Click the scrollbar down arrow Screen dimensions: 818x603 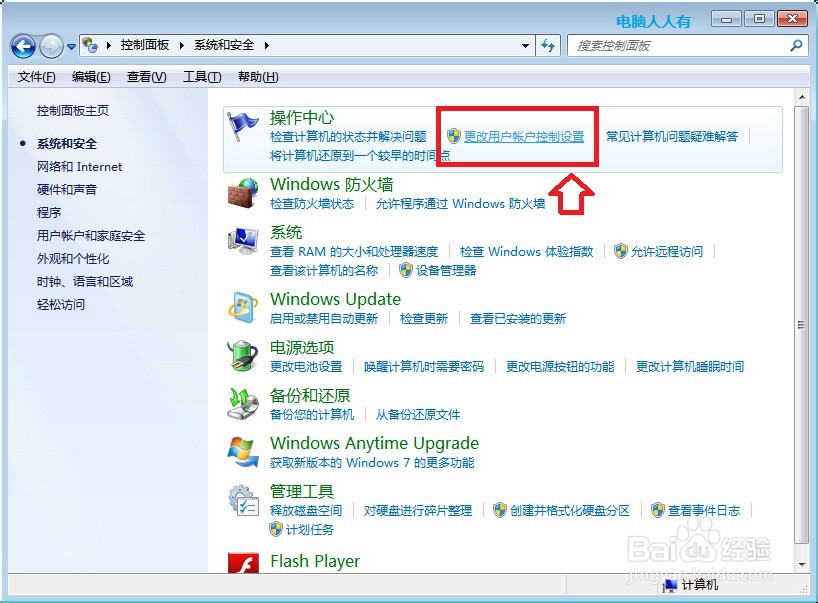tap(801, 564)
